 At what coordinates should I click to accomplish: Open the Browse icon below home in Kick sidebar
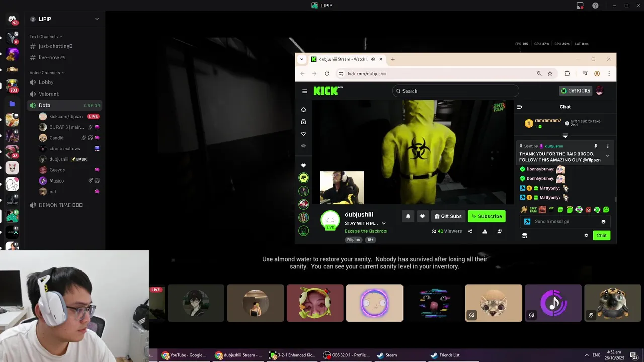[x=303, y=122]
